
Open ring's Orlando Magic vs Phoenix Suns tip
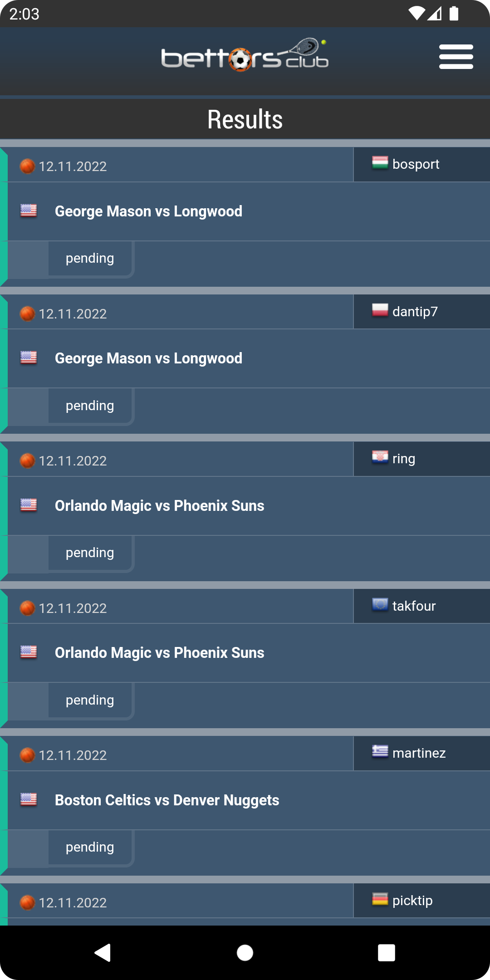coord(159,506)
